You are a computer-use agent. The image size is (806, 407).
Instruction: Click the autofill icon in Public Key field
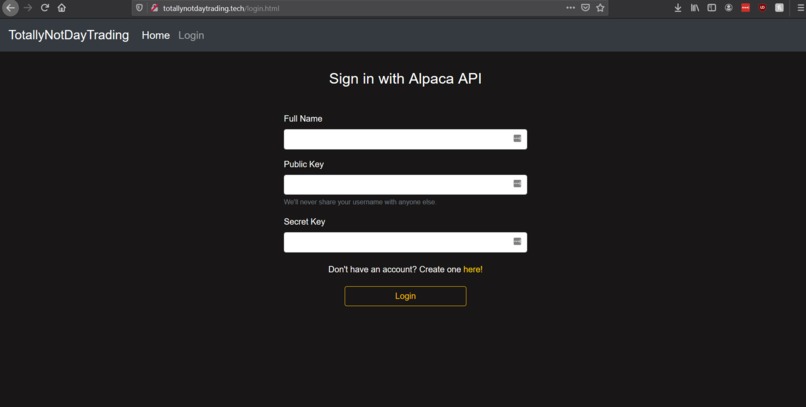coord(517,183)
